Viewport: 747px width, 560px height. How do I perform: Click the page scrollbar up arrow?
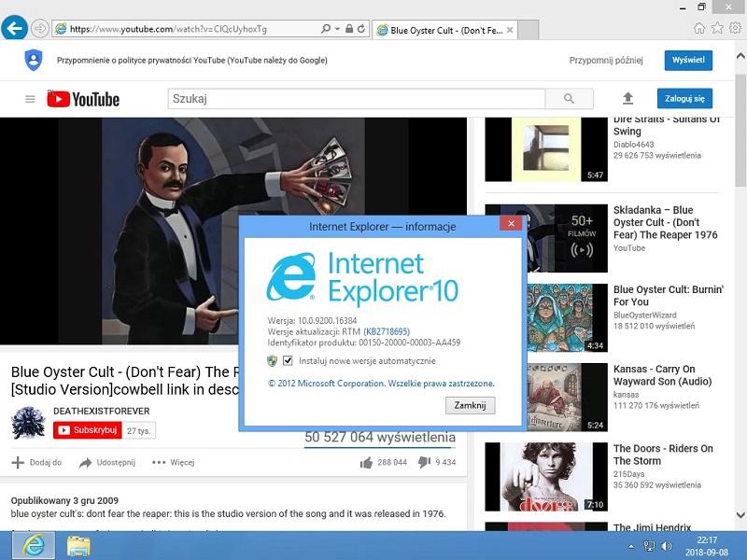[740, 56]
